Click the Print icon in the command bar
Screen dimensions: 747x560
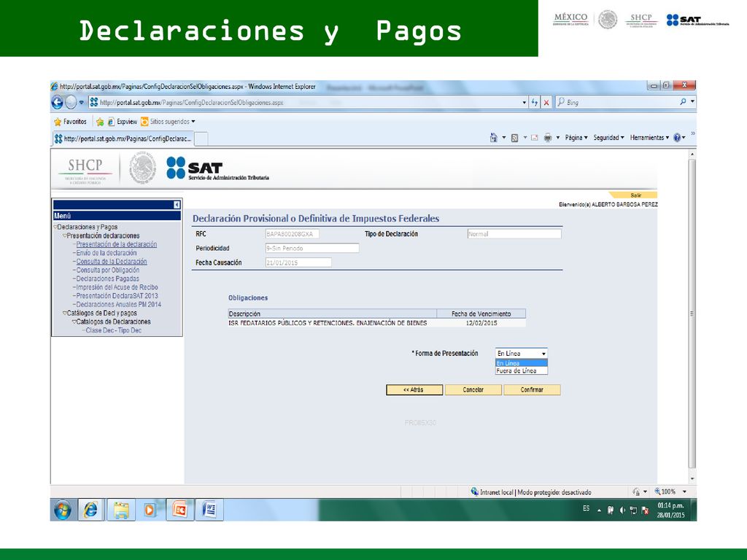click(548, 138)
